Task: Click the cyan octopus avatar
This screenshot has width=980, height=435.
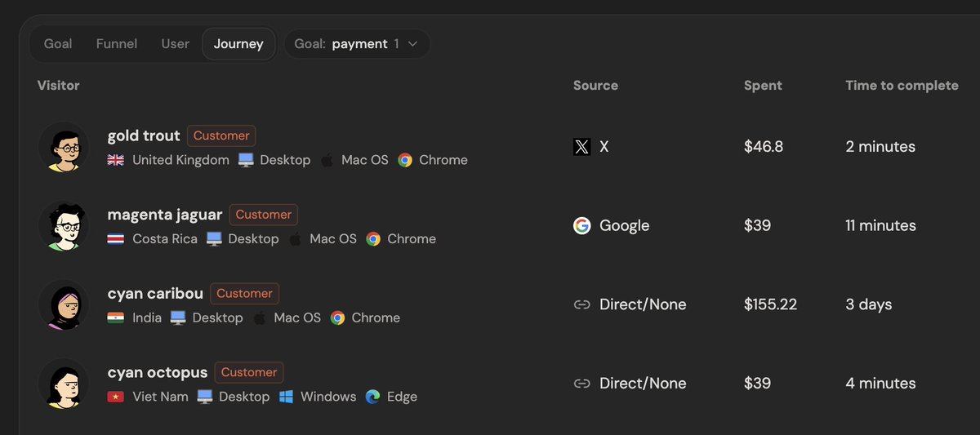Action: coord(63,384)
